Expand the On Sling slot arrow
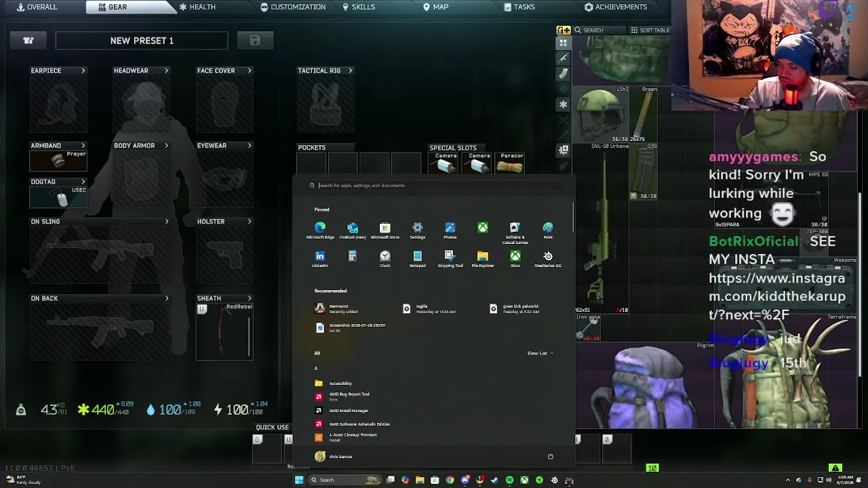The width and height of the screenshot is (868, 488). pyautogui.click(x=167, y=222)
